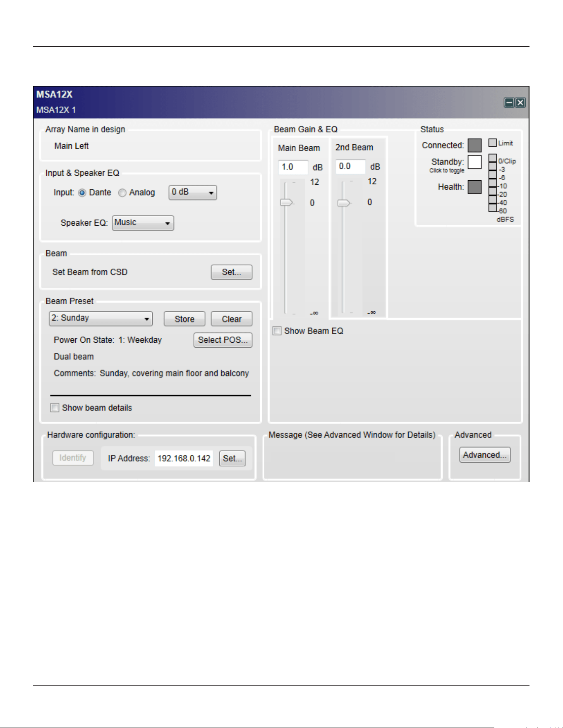Enable Show Beam EQ checkbox
The height and width of the screenshot is (728, 563).
click(277, 331)
